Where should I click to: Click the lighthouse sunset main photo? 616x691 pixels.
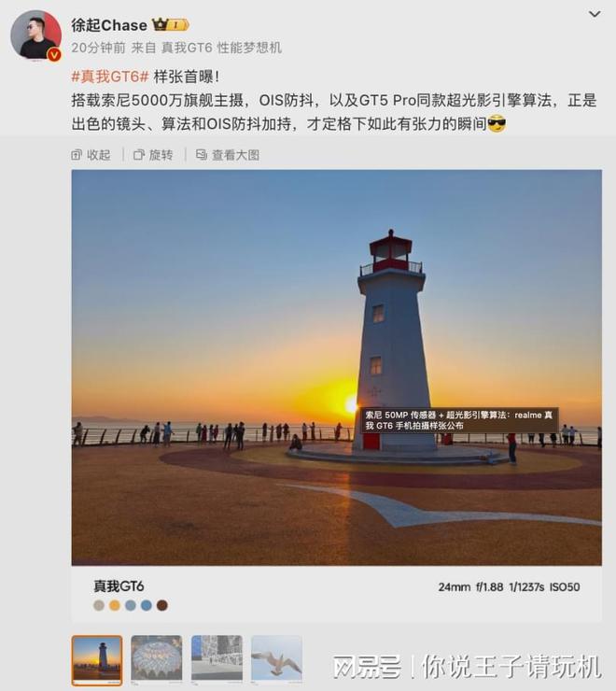[337, 368]
